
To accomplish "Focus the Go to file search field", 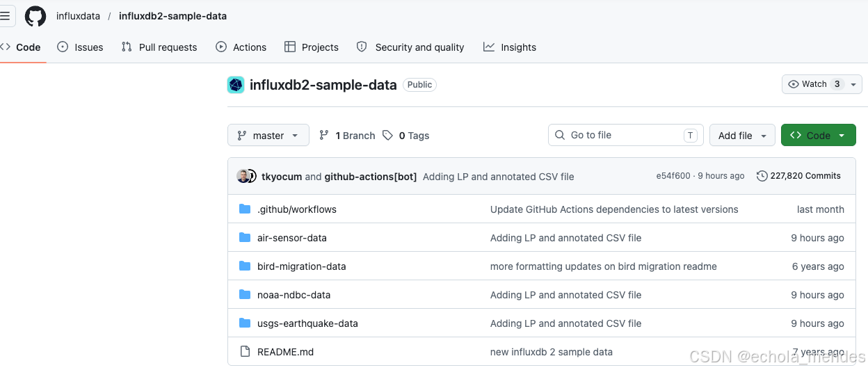I will pyautogui.click(x=626, y=135).
